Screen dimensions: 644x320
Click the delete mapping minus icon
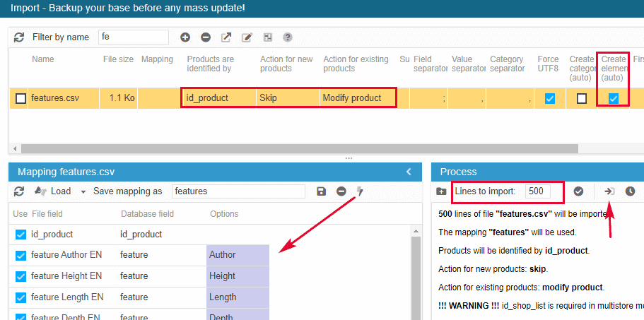[341, 191]
